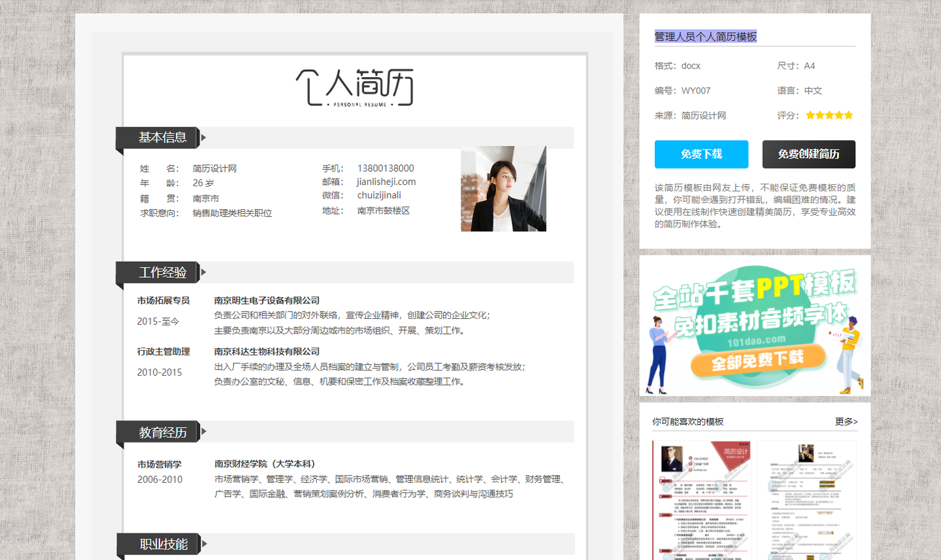Image resolution: width=941 pixels, height=560 pixels.
Task: Click the 南京市鼓楼区 address text
Action: pos(384,210)
